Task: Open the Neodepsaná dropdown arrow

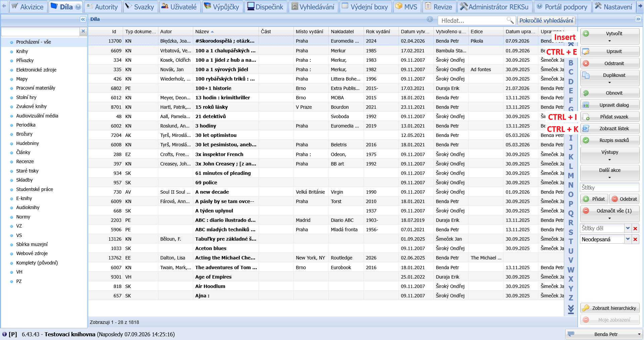Action: pos(628,239)
